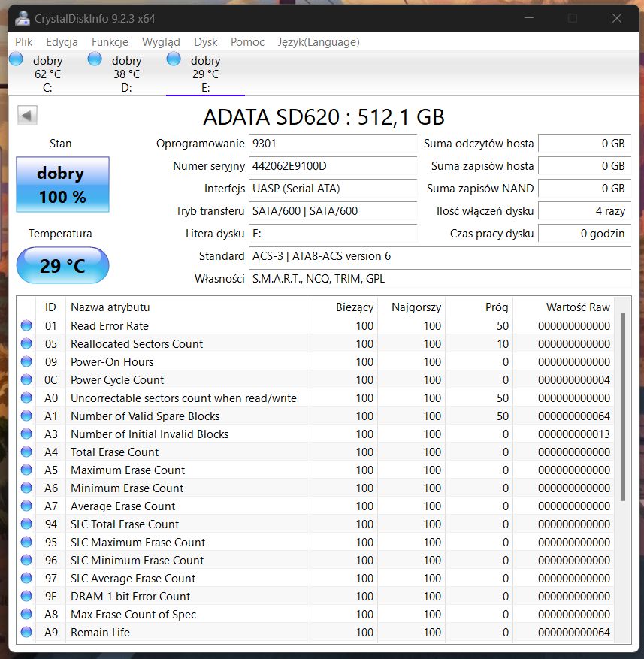
Task: Click the Próg column header
Action: pos(479,307)
